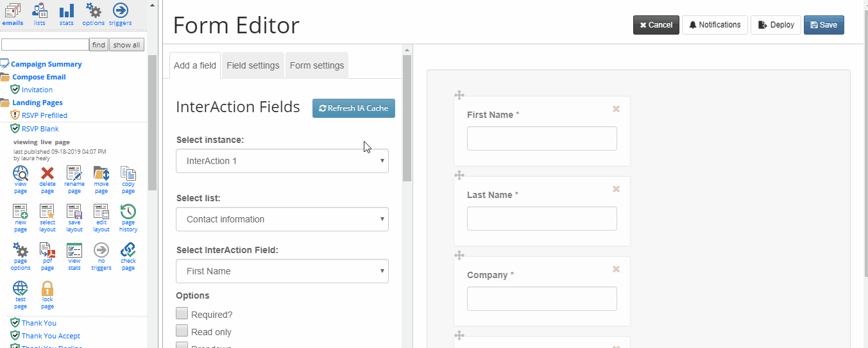This screenshot has width=868, height=348.
Task: Switch to the Field settings tab
Action: click(253, 65)
